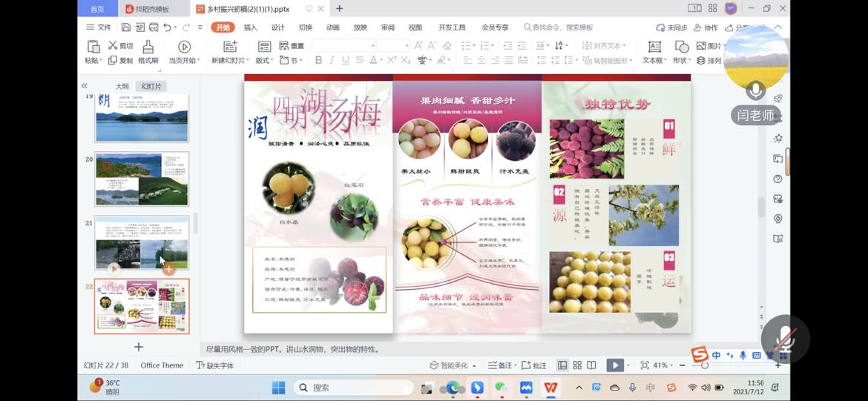Start slideshow with the status bar play icon
Screen dimensions: 868x401
click(614, 365)
